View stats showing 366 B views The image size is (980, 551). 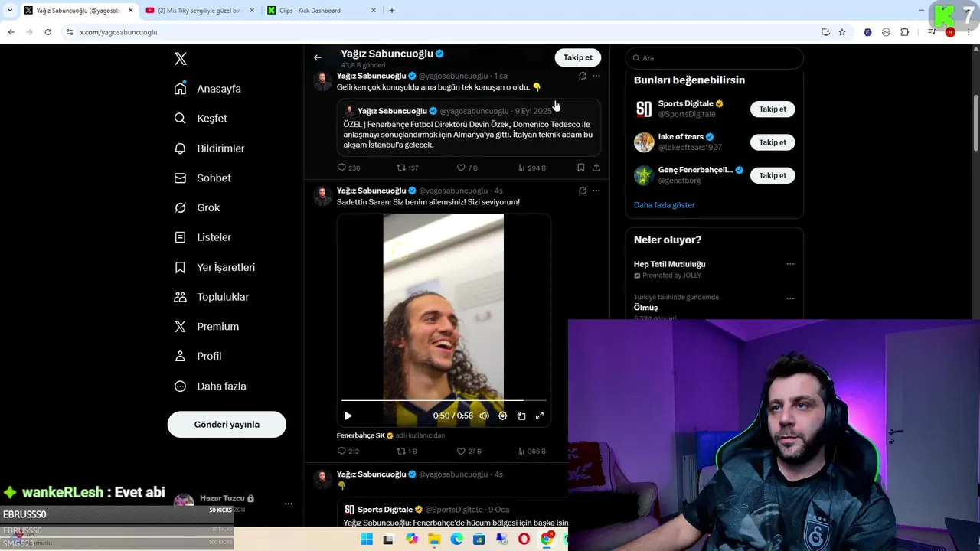531,452
